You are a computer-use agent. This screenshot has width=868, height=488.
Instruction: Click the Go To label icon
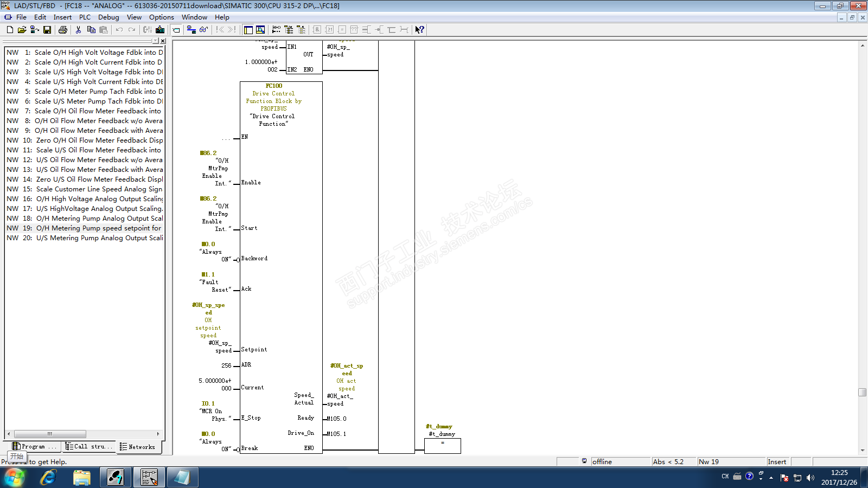point(176,30)
